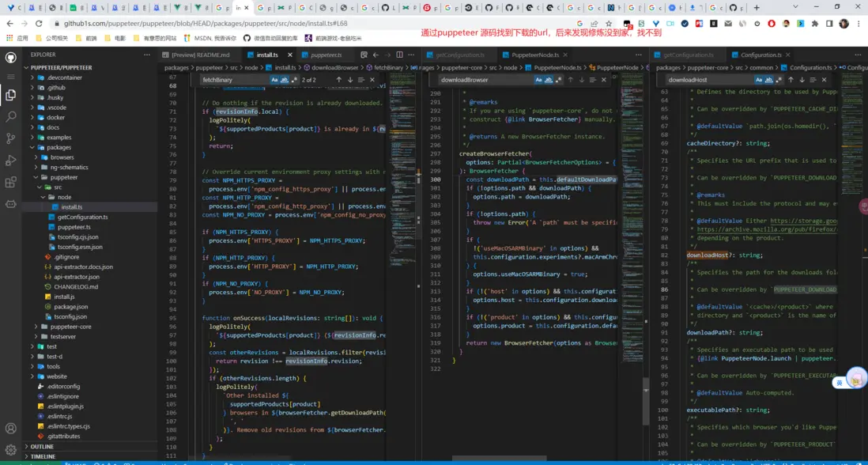Open the Extensions view

point(11,183)
